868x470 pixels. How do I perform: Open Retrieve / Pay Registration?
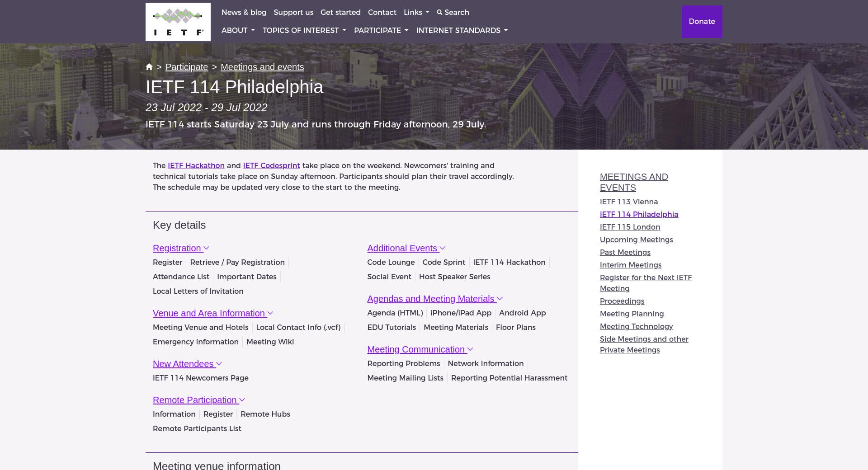tap(237, 262)
